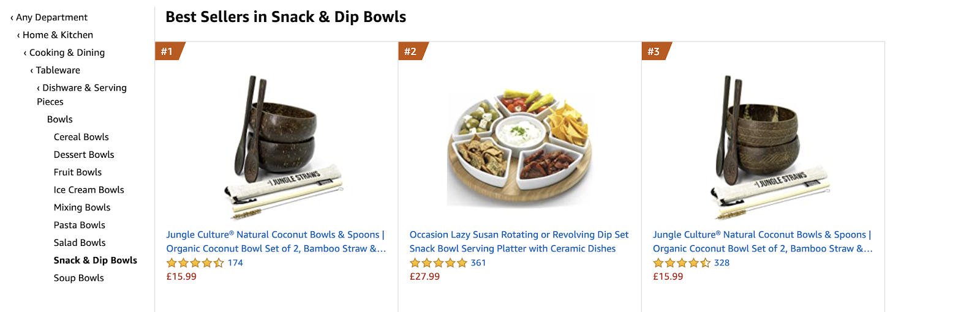This screenshot has width=980, height=312.
Task: Open Occasion Lazy Susan Rotating product title
Action: click(519, 242)
